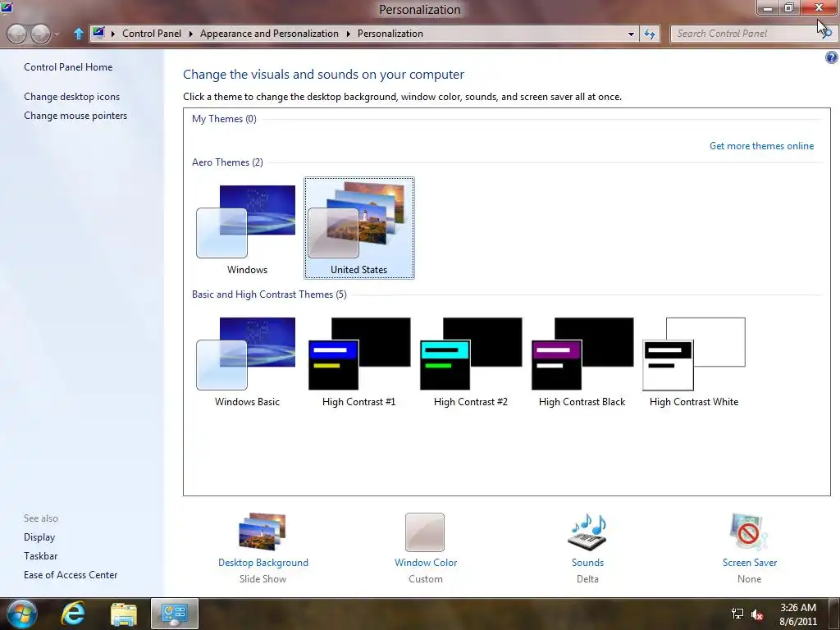The width and height of the screenshot is (840, 630).
Task: Choose the High Contrast White theme
Action: [694, 361]
